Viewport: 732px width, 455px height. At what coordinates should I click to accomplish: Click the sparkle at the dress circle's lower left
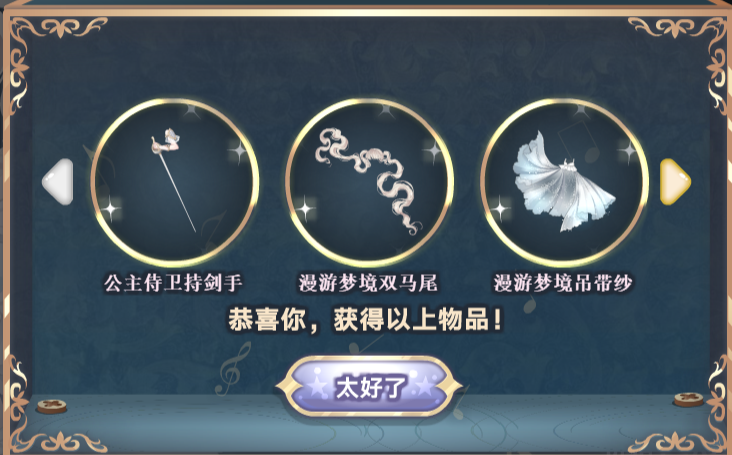pos(500,209)
